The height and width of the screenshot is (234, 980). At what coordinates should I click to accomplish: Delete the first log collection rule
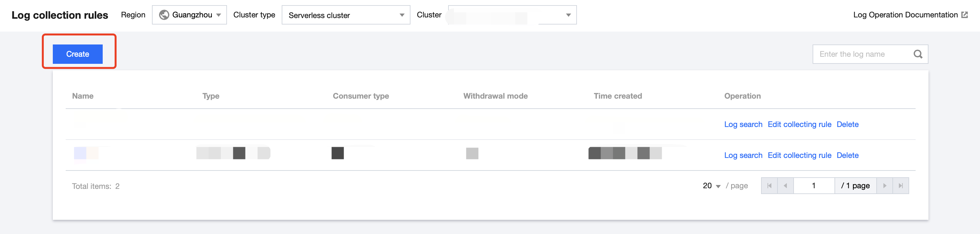click(x=847, y=124)
